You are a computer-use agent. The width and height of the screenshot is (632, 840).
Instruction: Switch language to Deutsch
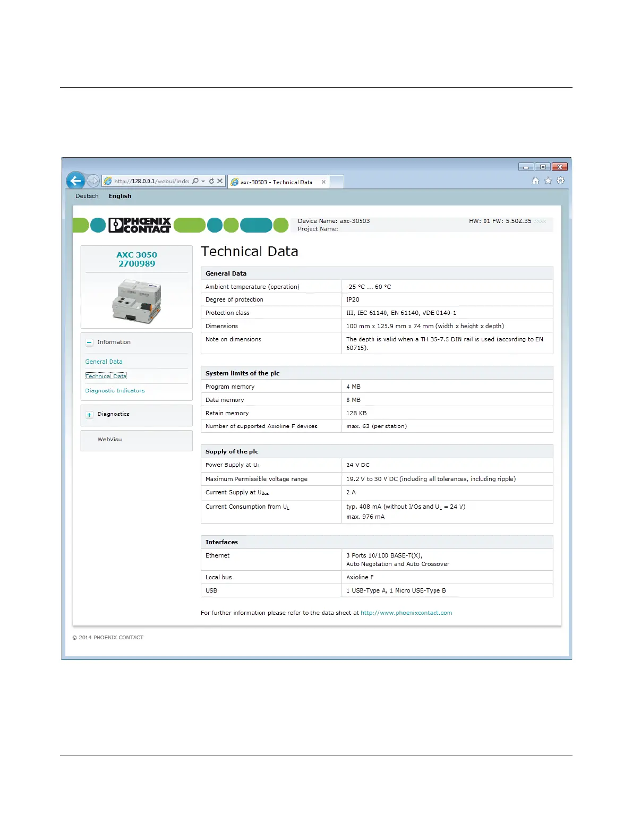tap(87, 196)
